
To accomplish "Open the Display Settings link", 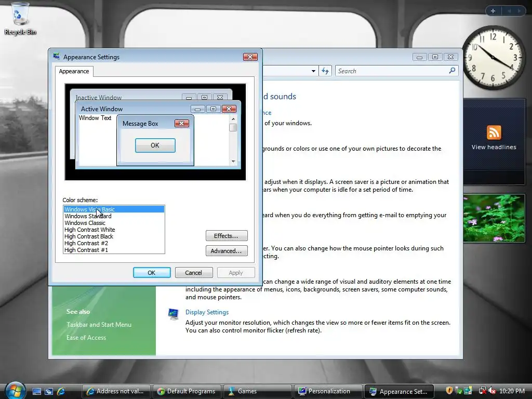I will coord(207,312).
